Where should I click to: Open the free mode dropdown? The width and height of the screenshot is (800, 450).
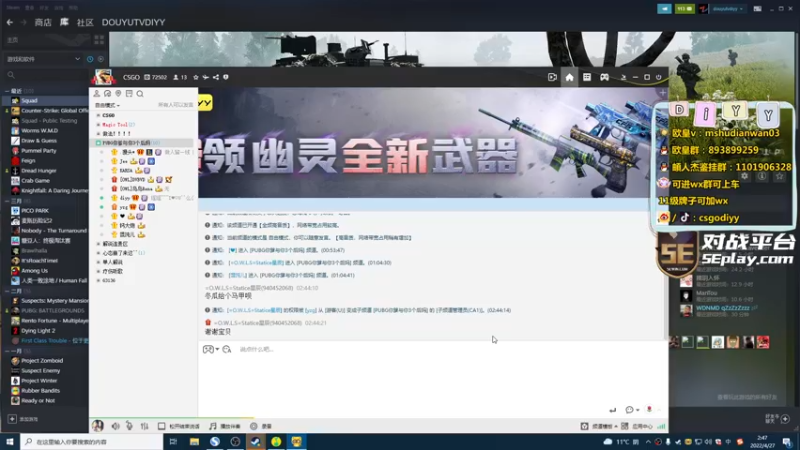click(108, 105)
